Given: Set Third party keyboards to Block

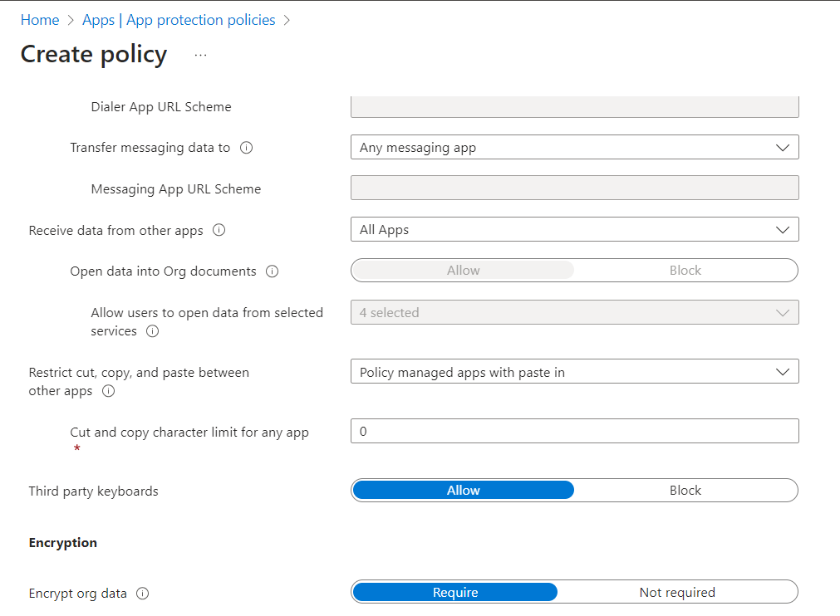Looking at the screenshot, I should [x=685, y=491].
